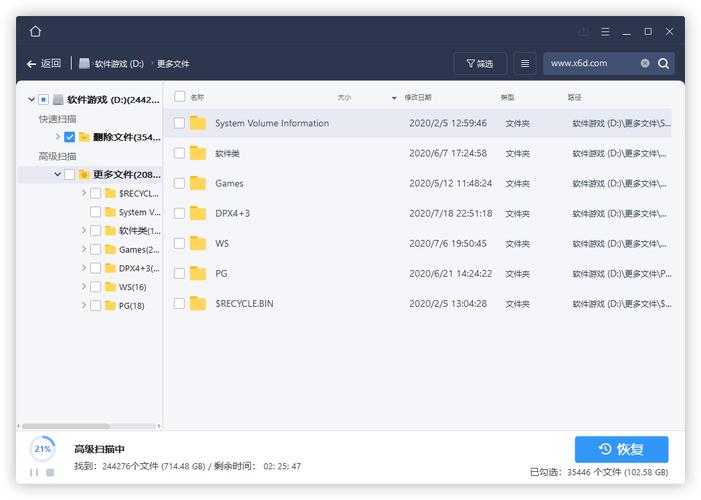Select the WS(16) folder in tree
The height and width of the screenshot is (500, 701).
click(x=126, y=287)
